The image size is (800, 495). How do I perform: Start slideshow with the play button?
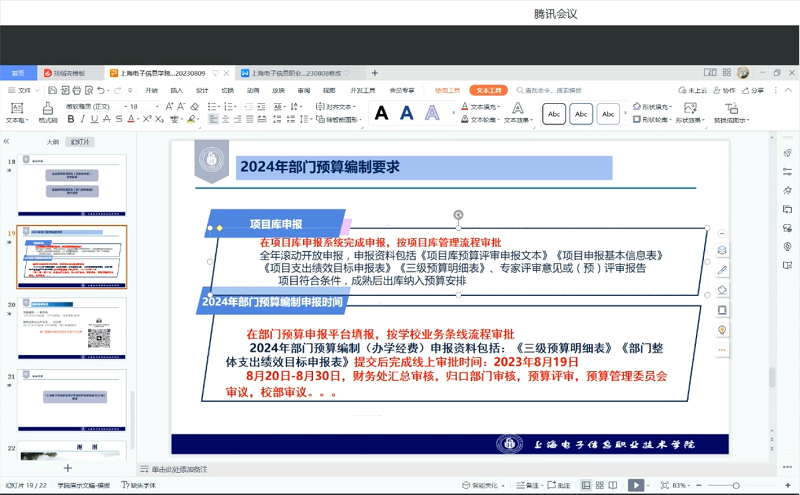coord(636,485)
